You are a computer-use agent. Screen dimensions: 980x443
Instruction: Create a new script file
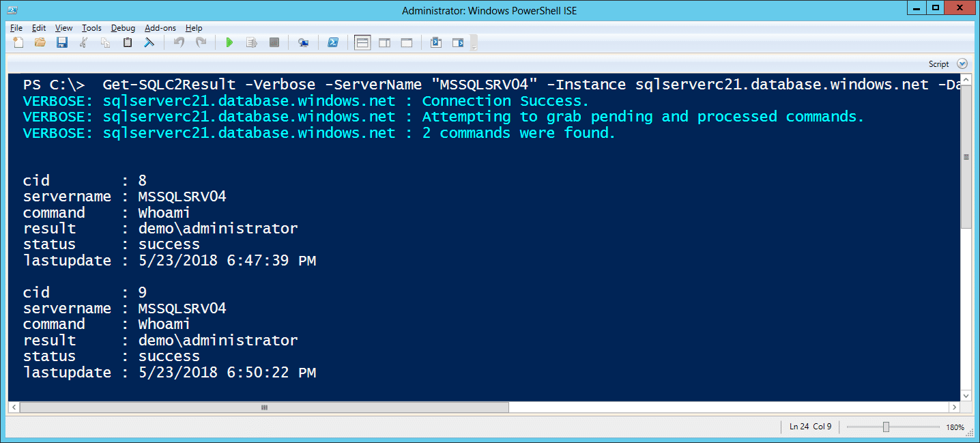coord(18,43)
